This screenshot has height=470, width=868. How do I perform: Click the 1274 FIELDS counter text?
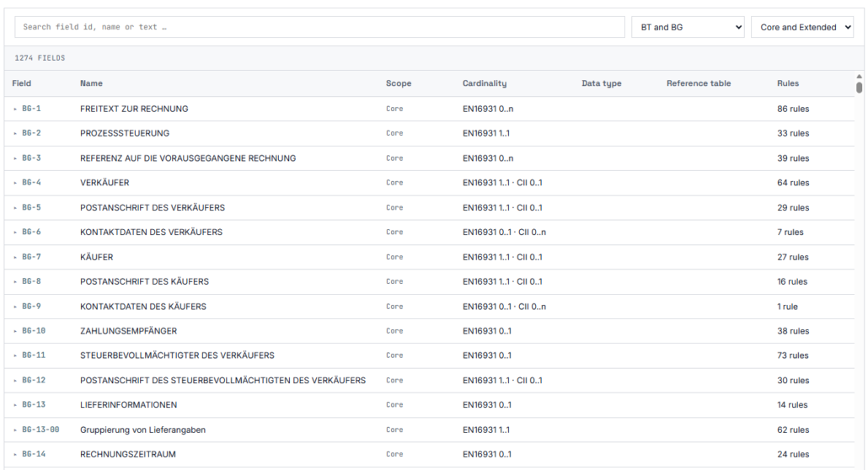tap(40, 58)
